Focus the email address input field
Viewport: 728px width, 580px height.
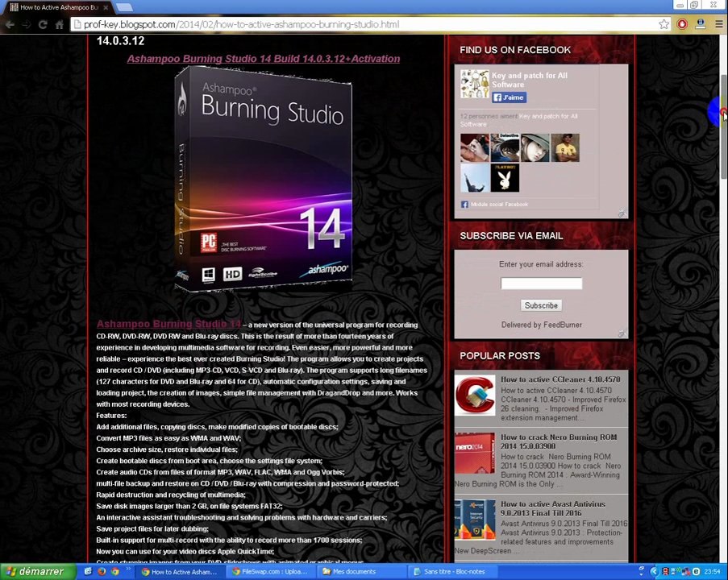pyautogui.click(x=541, y=284)
